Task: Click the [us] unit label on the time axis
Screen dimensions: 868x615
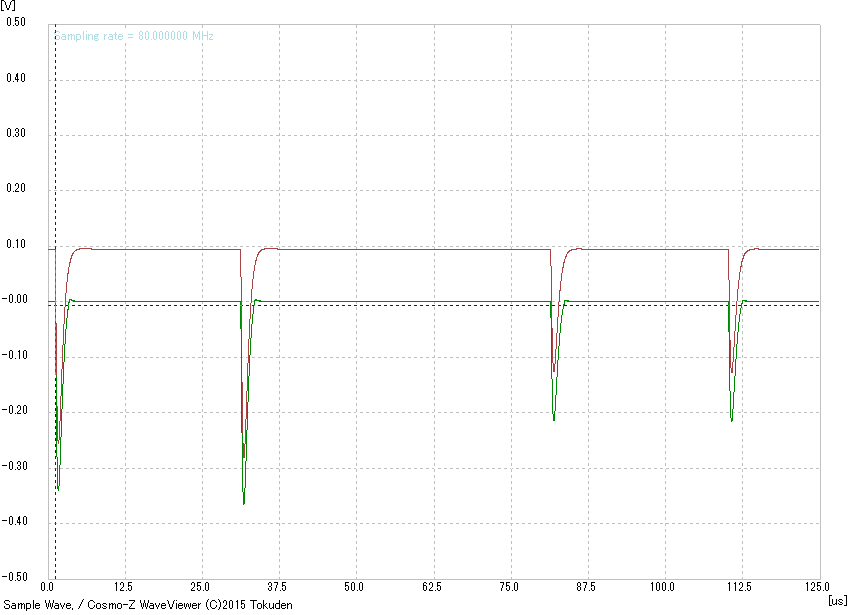Action: [x=837, y=601]
